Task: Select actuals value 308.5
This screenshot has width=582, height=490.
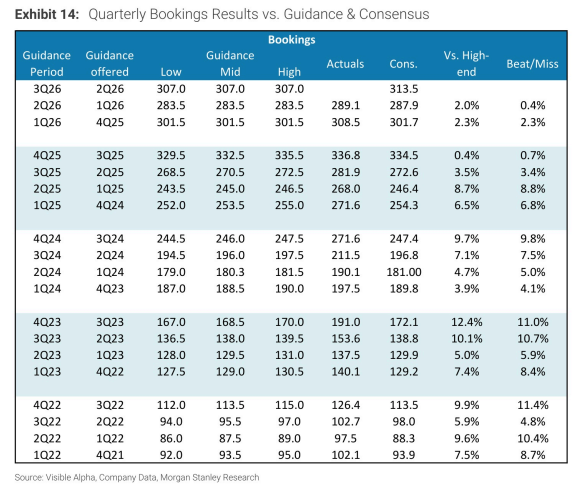Action: 346,122
